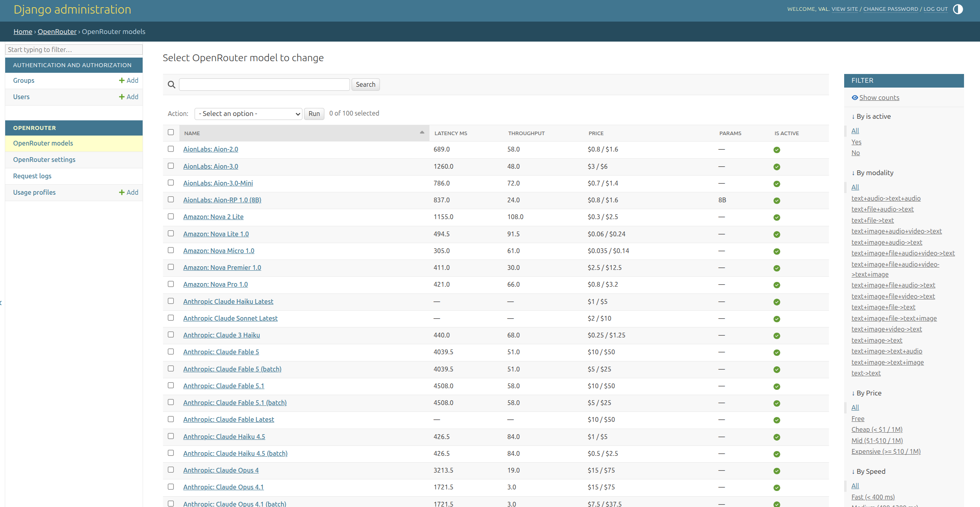This screenshot has height=507, width=980.
Task: Click the OpenRouter section header in sidebar
Action: [34, 128]
